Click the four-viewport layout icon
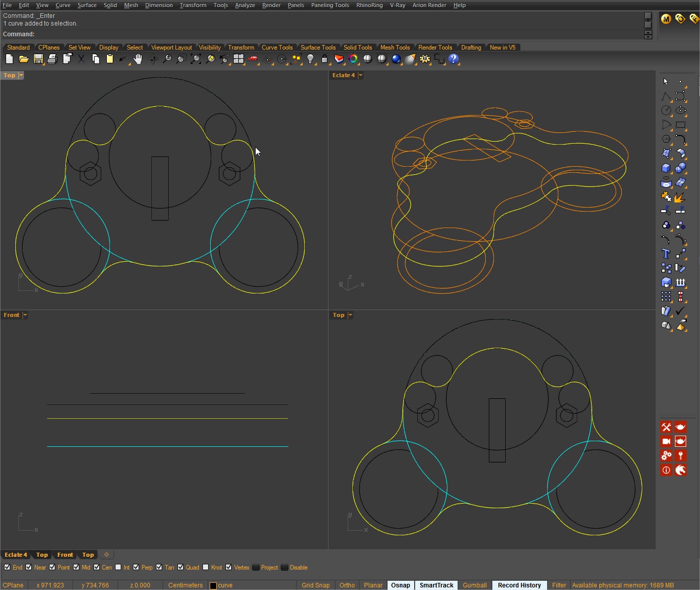The height and width of the screenshot is (590, 700). pos(238,59)
